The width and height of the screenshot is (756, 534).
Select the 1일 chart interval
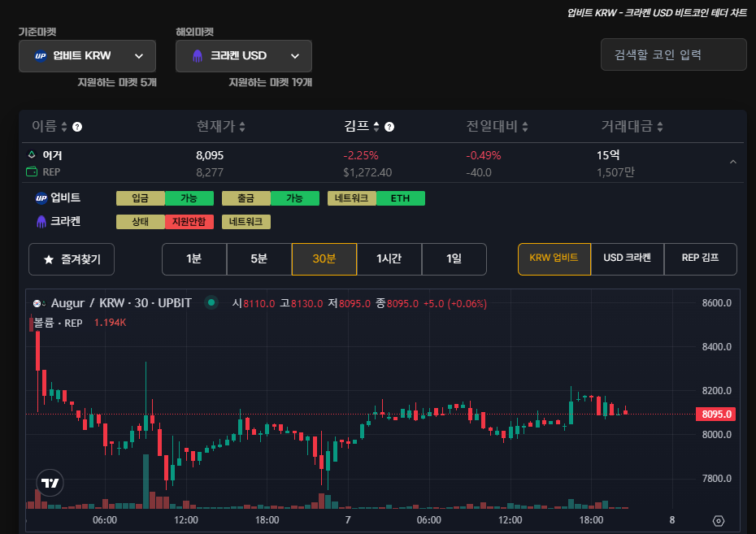click(454, 259)
